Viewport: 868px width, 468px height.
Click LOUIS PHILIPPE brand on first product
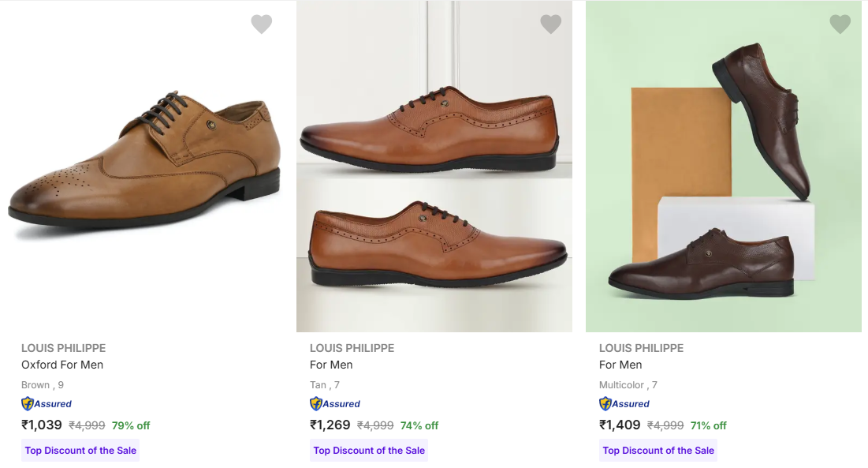pos(63,348)
